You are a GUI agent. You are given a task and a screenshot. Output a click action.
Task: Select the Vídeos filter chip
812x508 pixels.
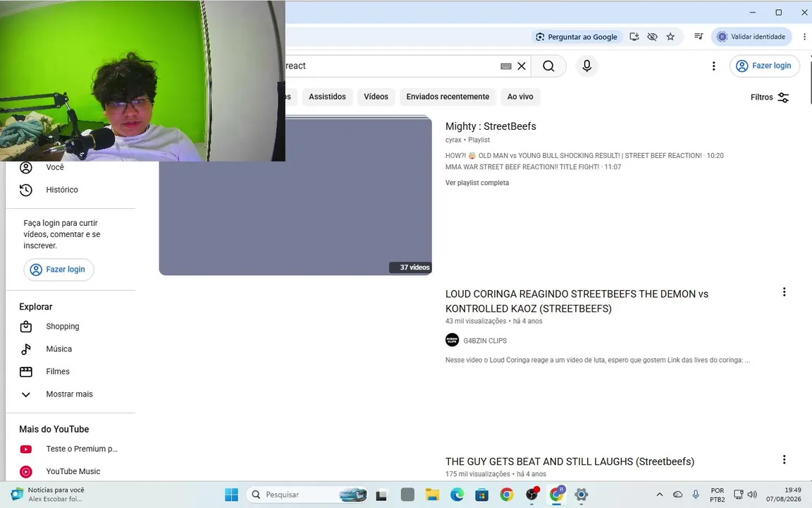(x=376, y=97)
